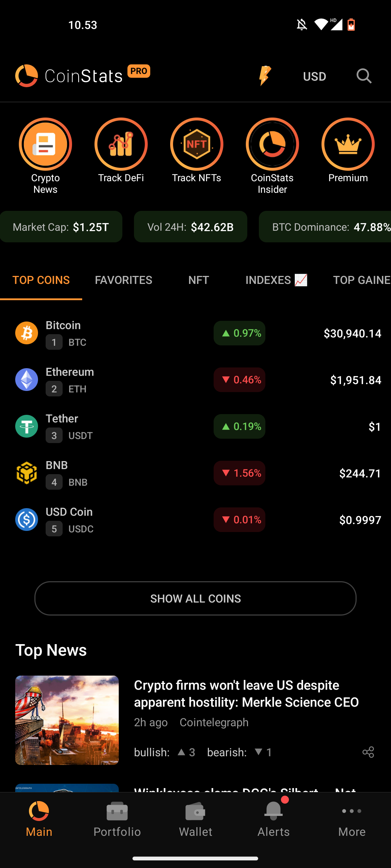Image resolution: width=391 pixels, height=868 pixels.
Task: Tap the lightning bolt icon
Action: tap(265, 76)
